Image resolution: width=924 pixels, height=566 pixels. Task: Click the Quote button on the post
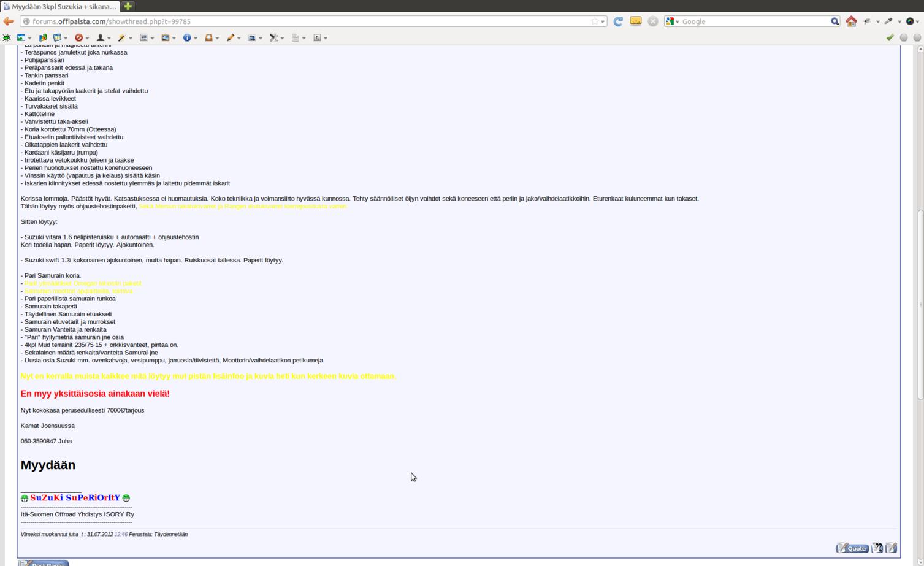click(852, 548)
